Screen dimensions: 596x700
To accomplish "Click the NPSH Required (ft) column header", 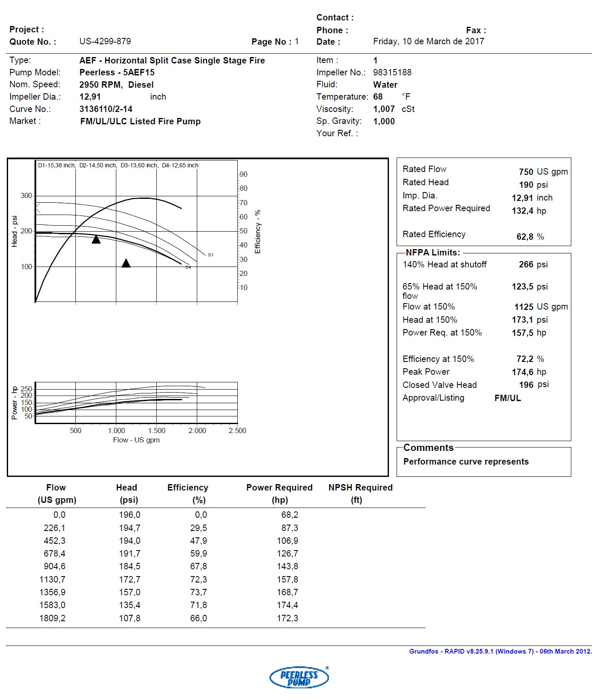I will click(360, 493).
